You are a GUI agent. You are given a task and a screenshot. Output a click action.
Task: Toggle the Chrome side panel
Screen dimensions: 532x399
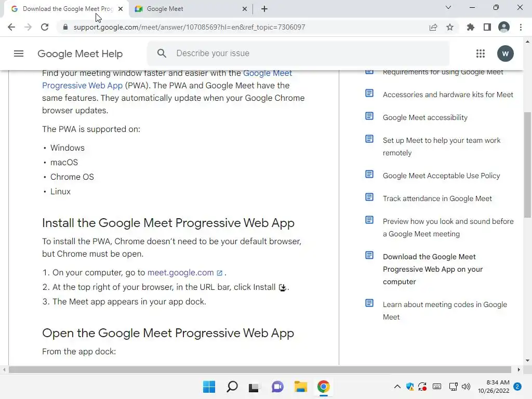487,27
